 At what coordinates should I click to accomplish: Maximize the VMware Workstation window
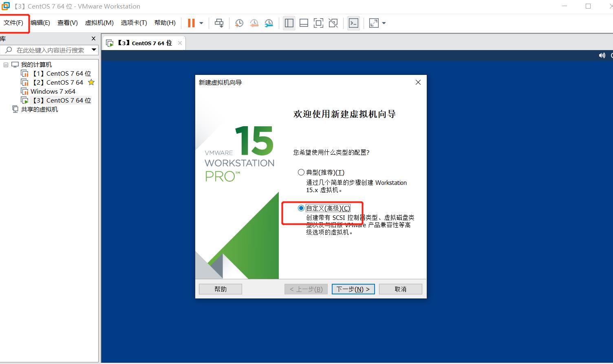pyautogui.click(x=588, y=6)
